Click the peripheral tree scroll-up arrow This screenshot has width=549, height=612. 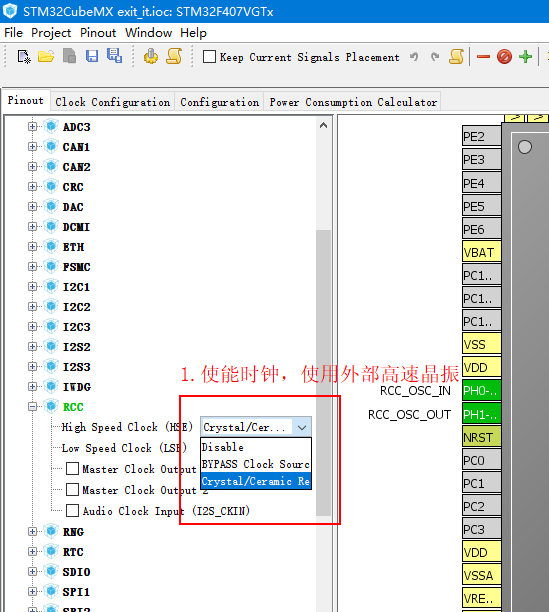click(323, 125)
